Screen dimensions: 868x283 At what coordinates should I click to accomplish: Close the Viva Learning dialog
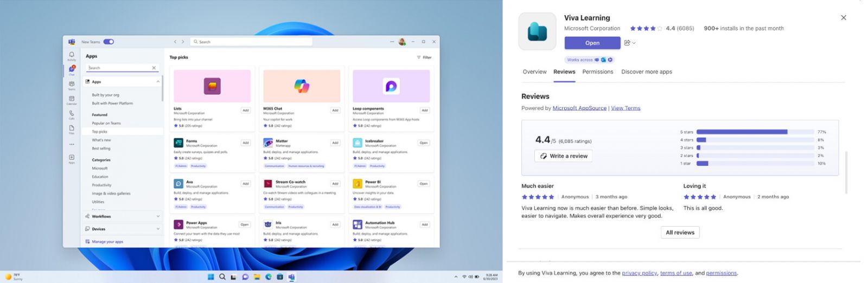844,18
